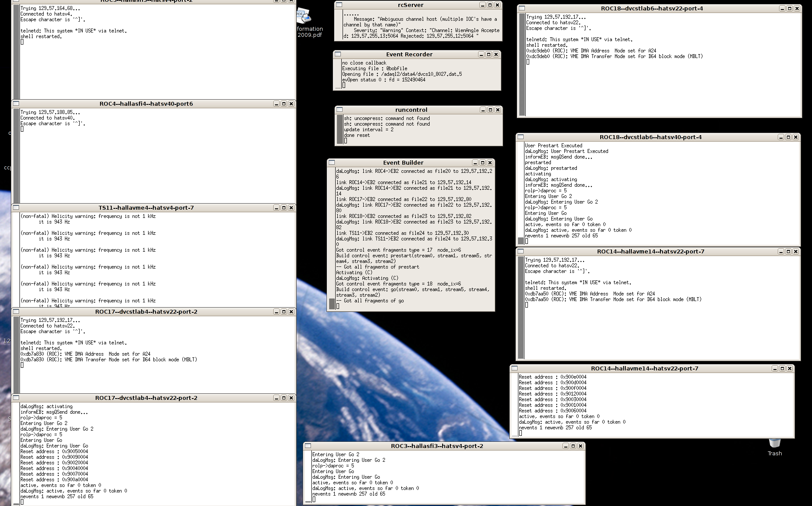The width and height of the screenshot is (812, 506).
Task: Minimize the ROC18--dvcstlab6--hatsv22-port-4 window
Action: (782, 9)
